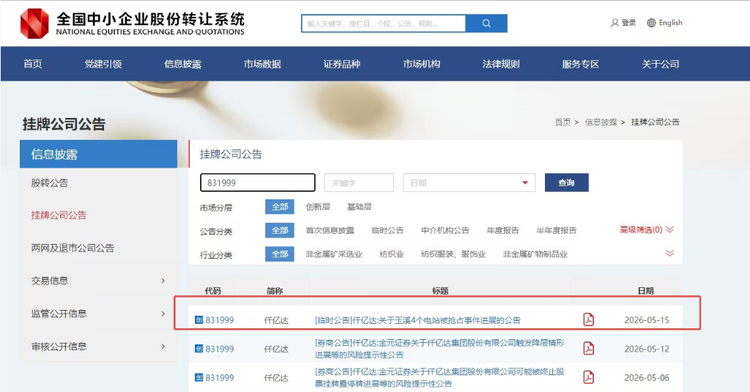This screenshot has height=392, width=750.
Task: Click the 关键字 keyword input
Action: coord(359,183)
